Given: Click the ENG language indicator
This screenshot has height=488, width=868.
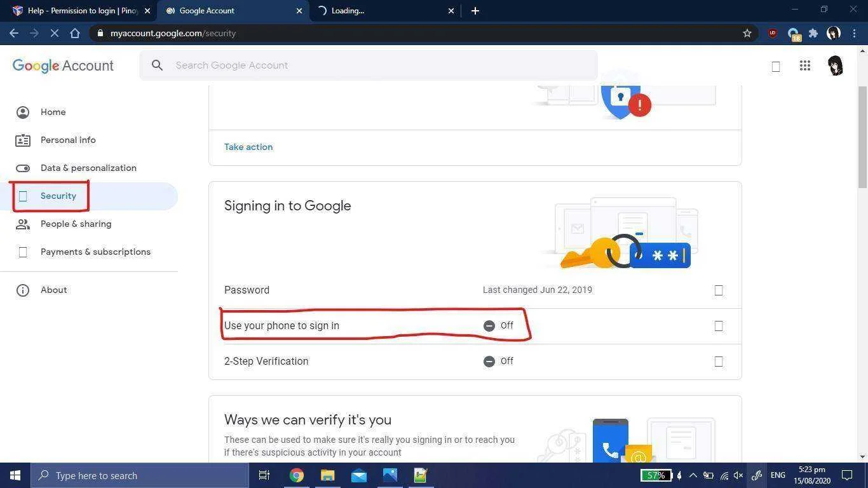Looking at the screenshot, I should click(x=778, y=475).
